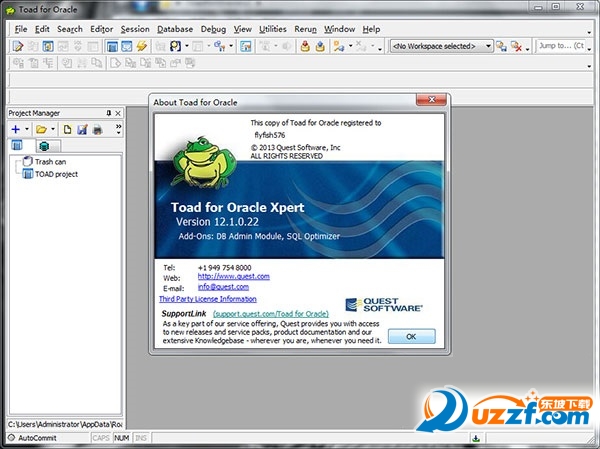Screen dimensions: 600x449
Task: Open the Search menu
Action: point(70,29)
